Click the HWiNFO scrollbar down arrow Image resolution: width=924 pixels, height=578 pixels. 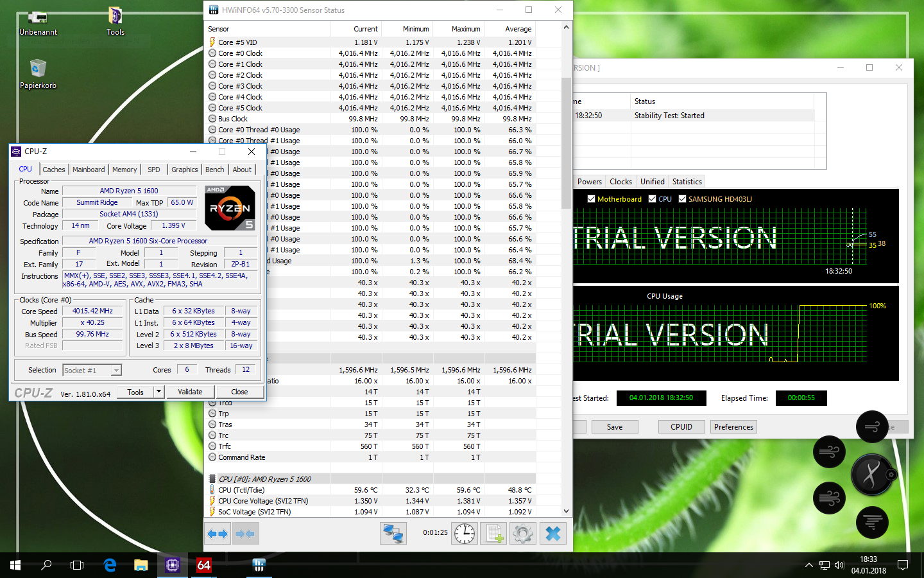(566, 511)
